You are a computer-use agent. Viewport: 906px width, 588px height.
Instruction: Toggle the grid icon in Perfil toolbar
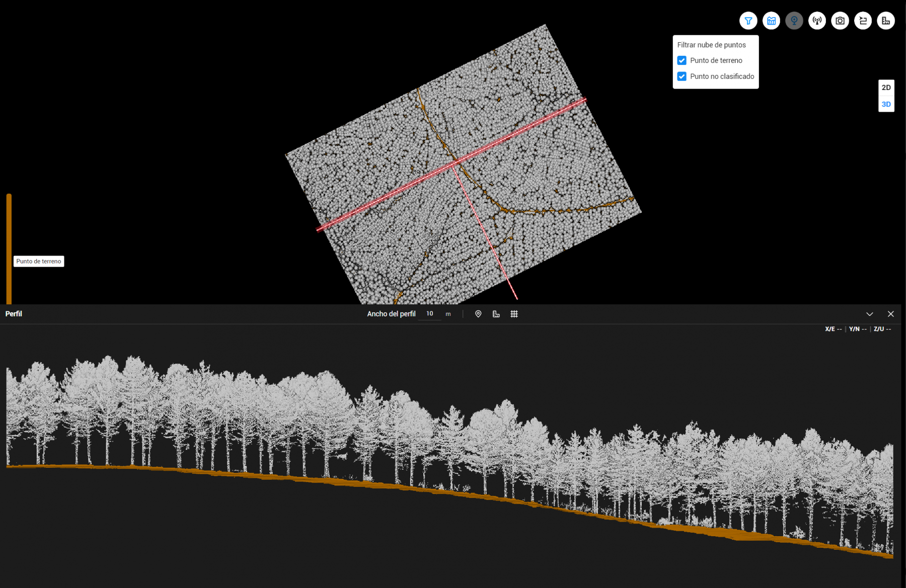514,314
